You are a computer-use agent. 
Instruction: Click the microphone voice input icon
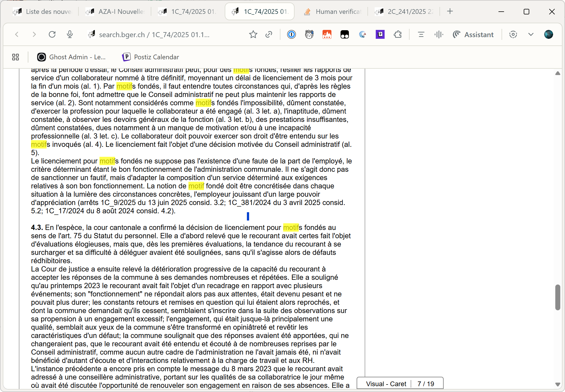coord(70,34)
